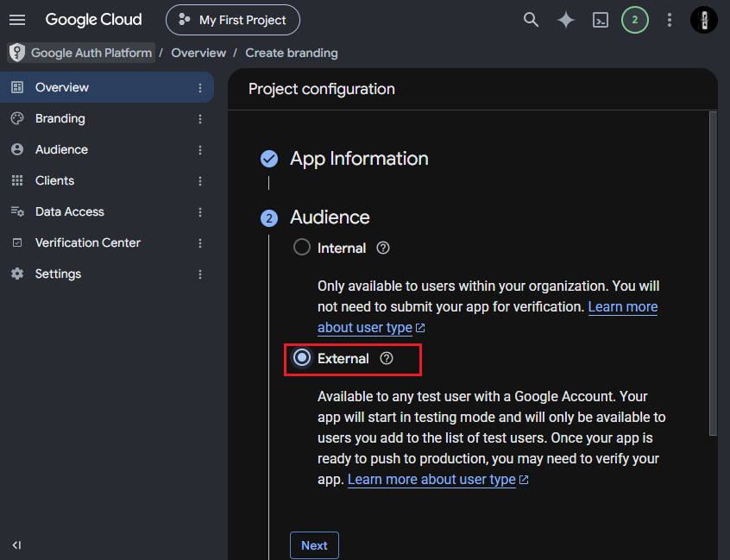Click the configuration panel vertical scrollbar
This screenshot has height=560, width=730.
pyautogui.click(x=713, y=274)
